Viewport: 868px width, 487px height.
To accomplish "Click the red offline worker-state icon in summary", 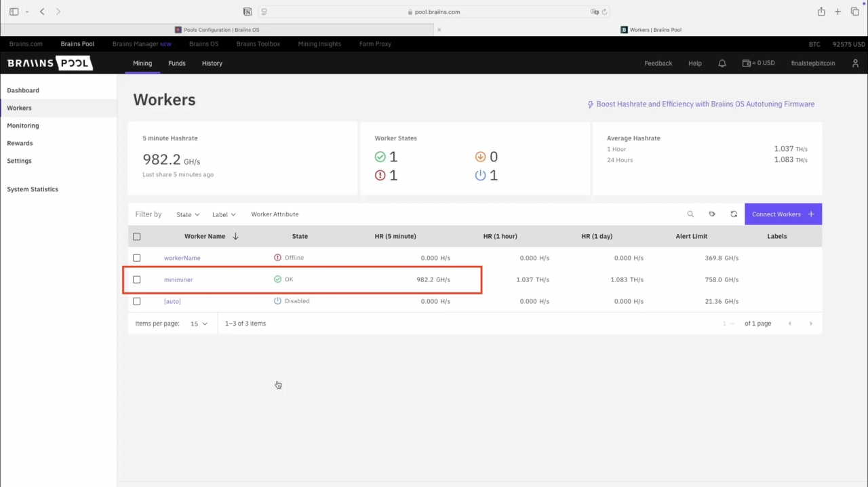I will pos(380,175).
